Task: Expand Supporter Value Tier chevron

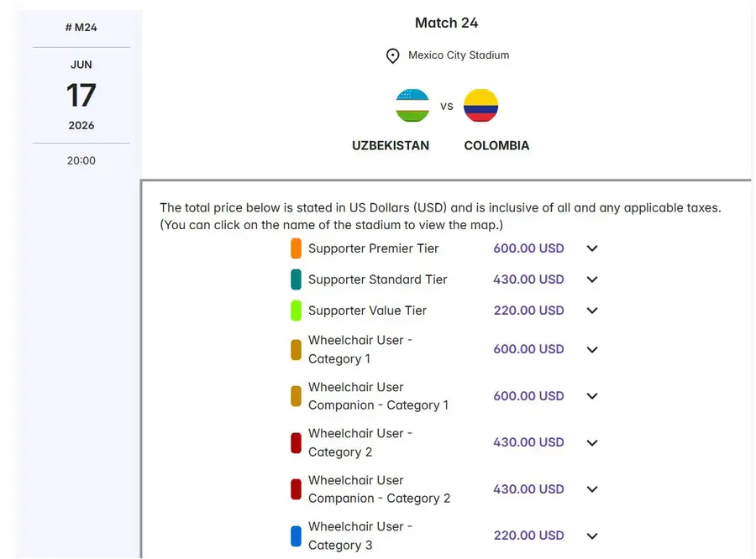Action: point(592,311)
